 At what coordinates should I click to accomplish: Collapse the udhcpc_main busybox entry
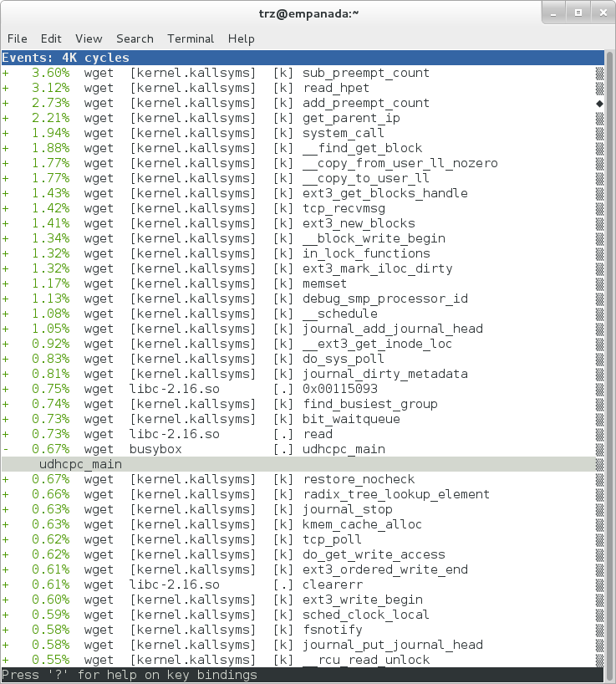pyautogui.click(x=6, y=449)
